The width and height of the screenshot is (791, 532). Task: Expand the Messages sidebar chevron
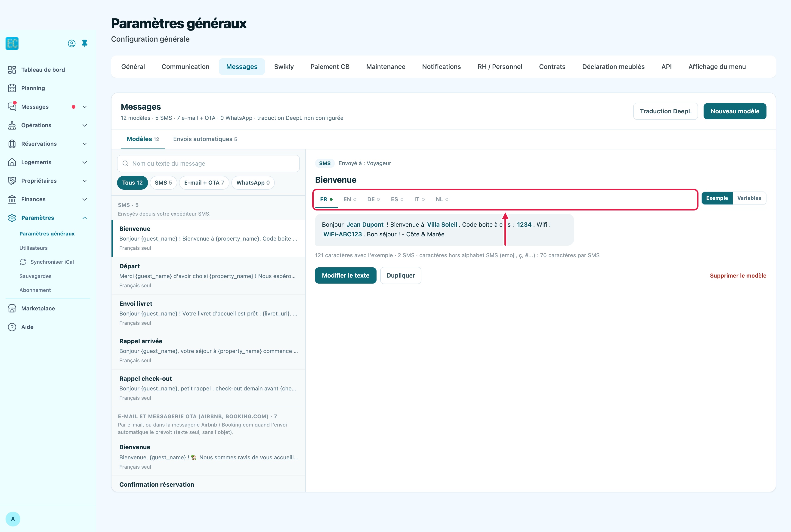(x=85, y=107)
